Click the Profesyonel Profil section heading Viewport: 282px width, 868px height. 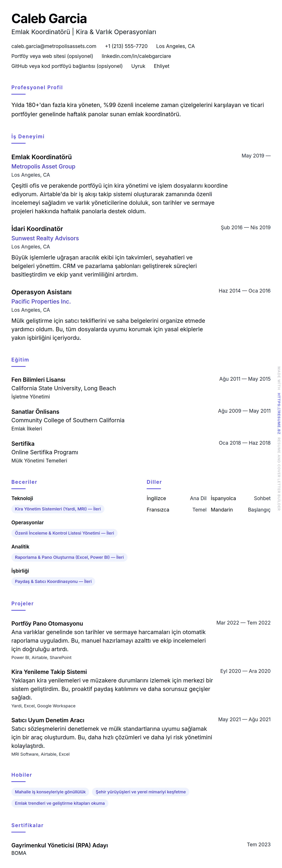pos(37,88)
